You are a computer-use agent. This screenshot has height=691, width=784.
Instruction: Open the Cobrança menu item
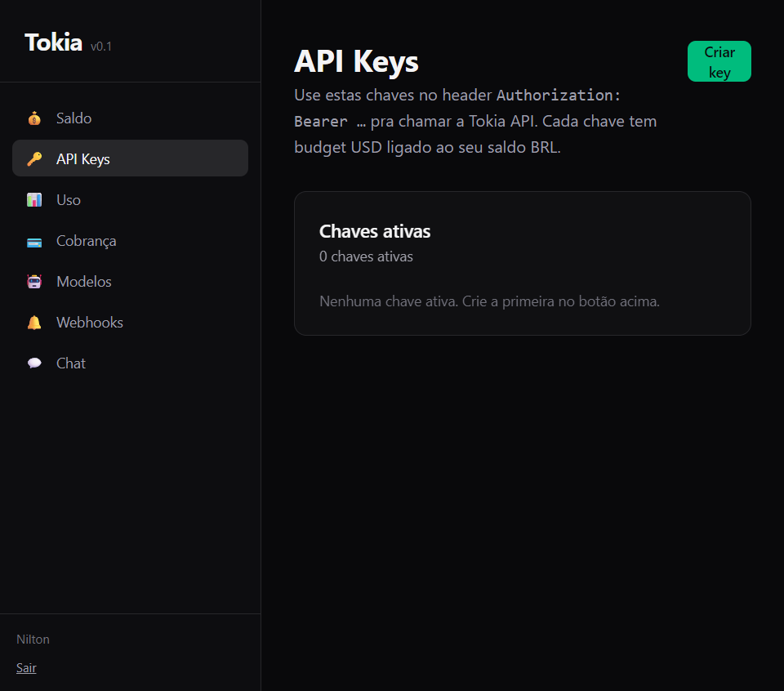point(130,240)
